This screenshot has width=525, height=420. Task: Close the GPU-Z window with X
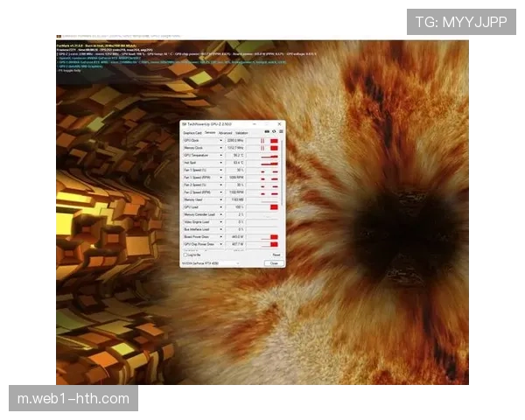tap(278, 125)
